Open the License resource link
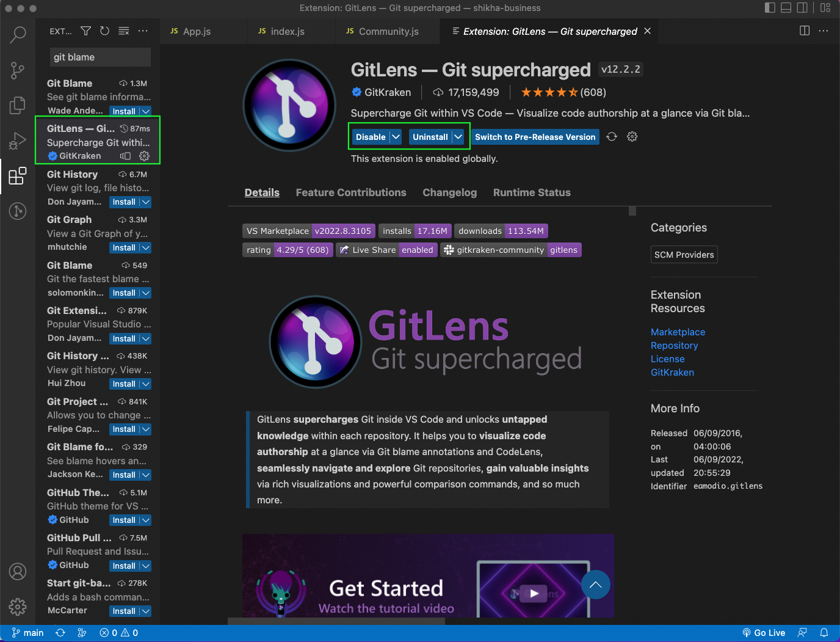Image resolution: width=840 pixels, height=642 pixels. 667,359
